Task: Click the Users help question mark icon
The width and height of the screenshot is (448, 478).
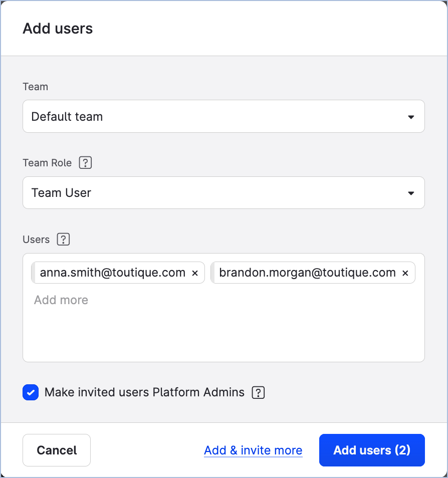Action: [x=63, y=240]
